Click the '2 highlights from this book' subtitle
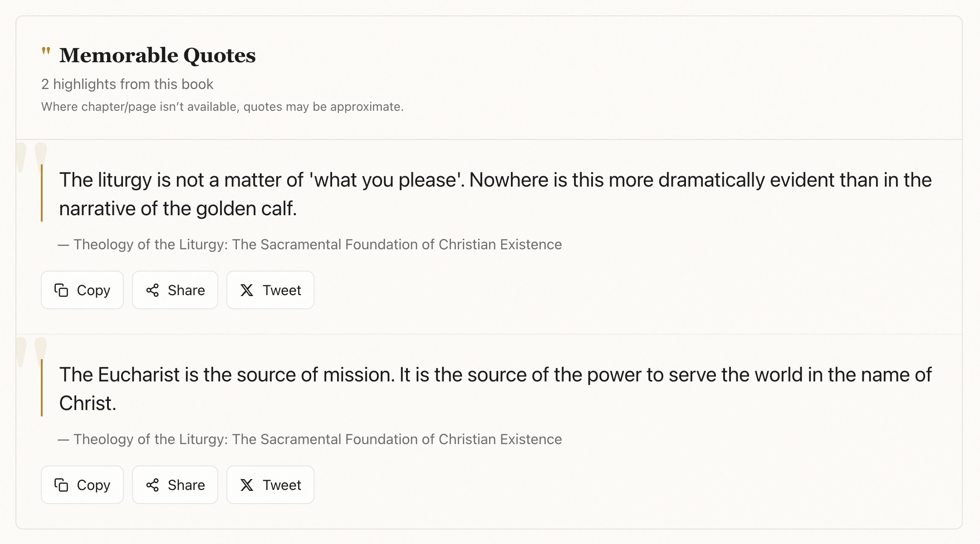Viewport: 980px width, 544px height. tap(127, 84)
